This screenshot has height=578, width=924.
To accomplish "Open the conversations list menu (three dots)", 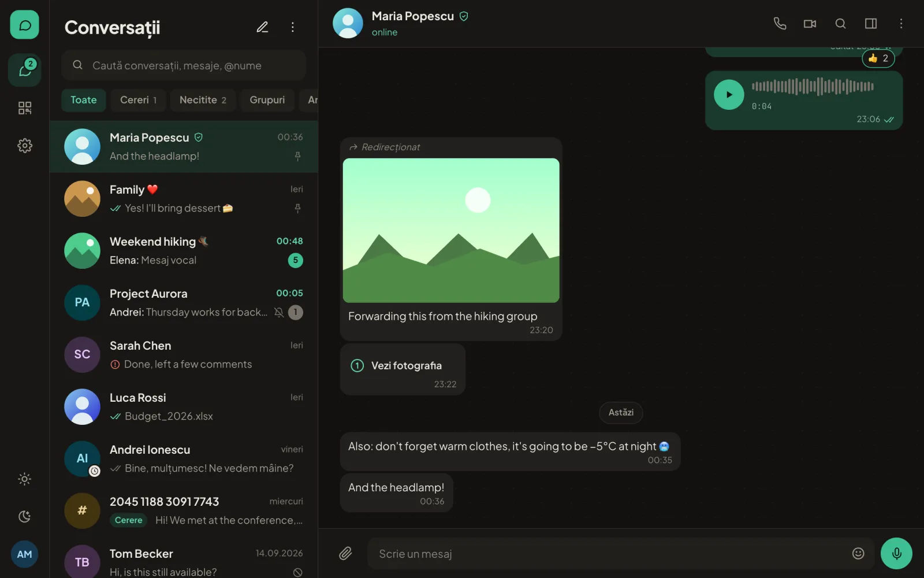I will 293,27.
